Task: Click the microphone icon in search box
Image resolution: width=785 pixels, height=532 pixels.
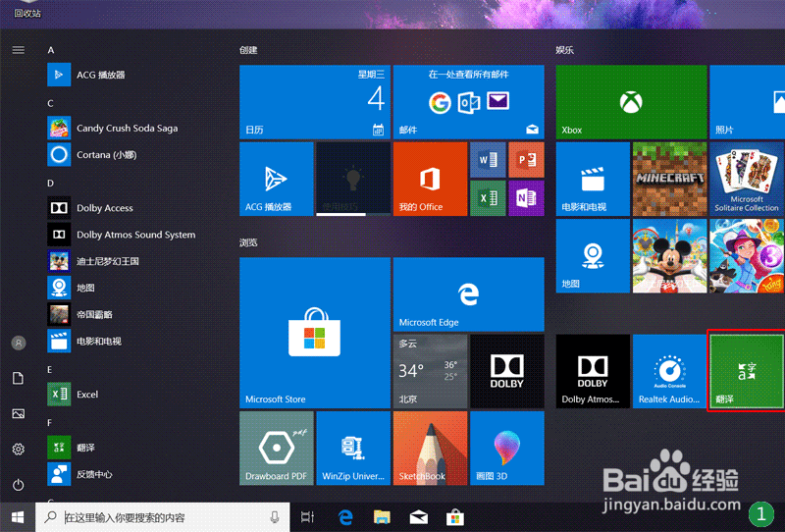Action: 275,517
